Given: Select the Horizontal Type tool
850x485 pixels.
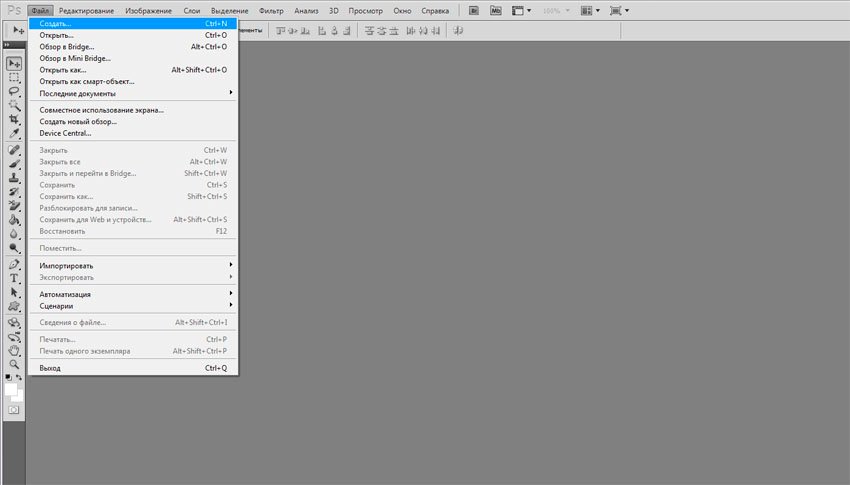Looking at the screenshot, I should (x=14, y=279).
